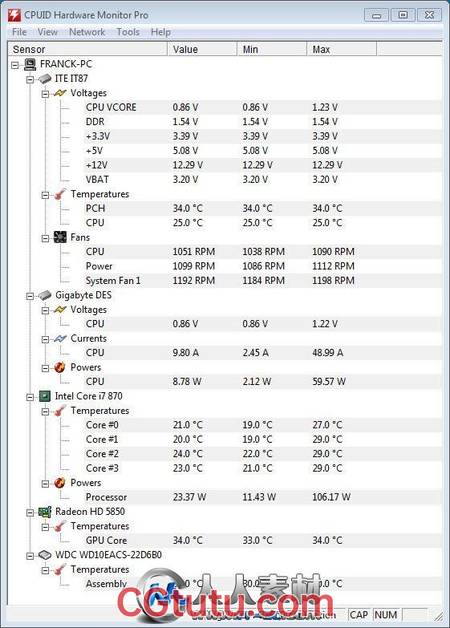Click the Gigabyte DES Powers flame icon
Image resolution: width=450 pixels, height=628 pixels.
pos(60,367)
